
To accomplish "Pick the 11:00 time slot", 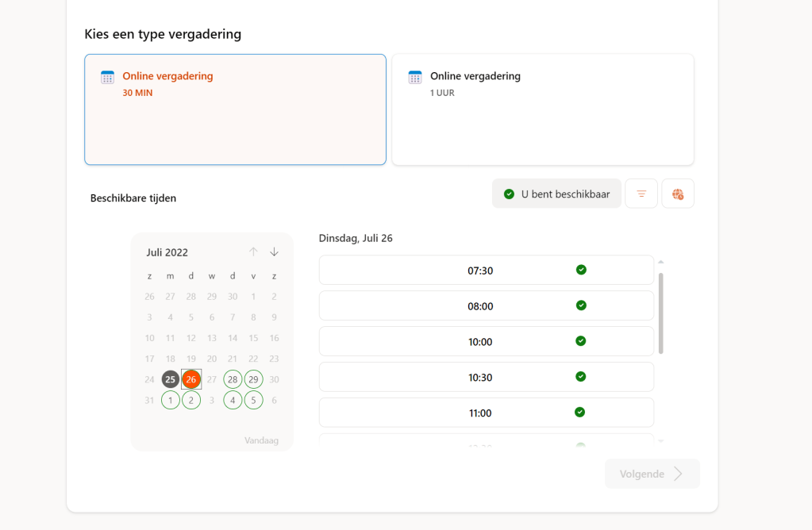I will (x=480, y=413).
